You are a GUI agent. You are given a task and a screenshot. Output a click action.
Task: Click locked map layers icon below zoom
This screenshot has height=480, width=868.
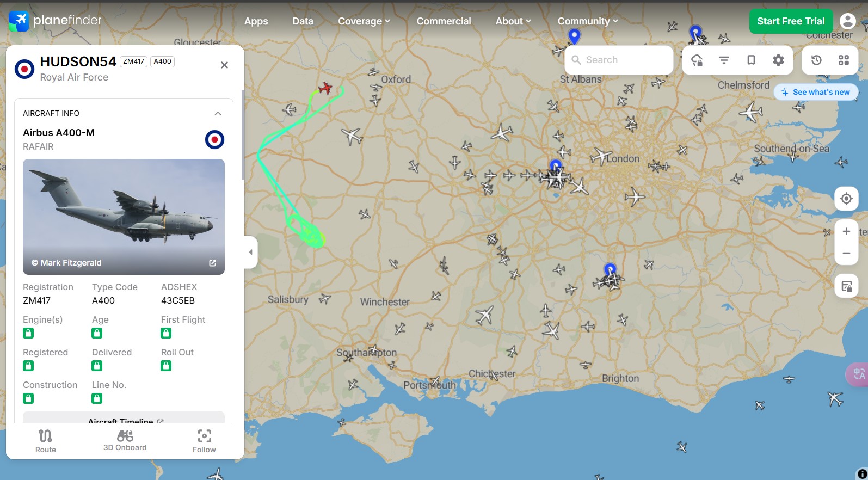click(846, 286)
